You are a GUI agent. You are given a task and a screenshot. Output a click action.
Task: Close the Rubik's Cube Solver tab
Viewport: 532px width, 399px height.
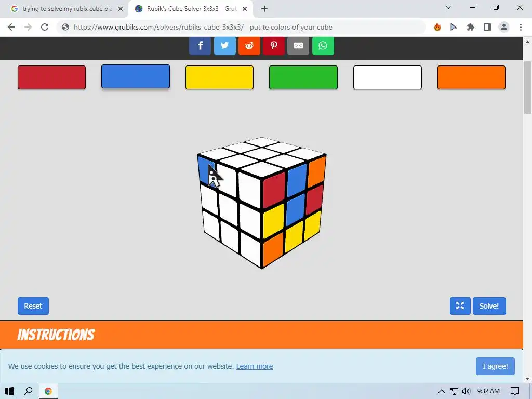tap(245, 9)
